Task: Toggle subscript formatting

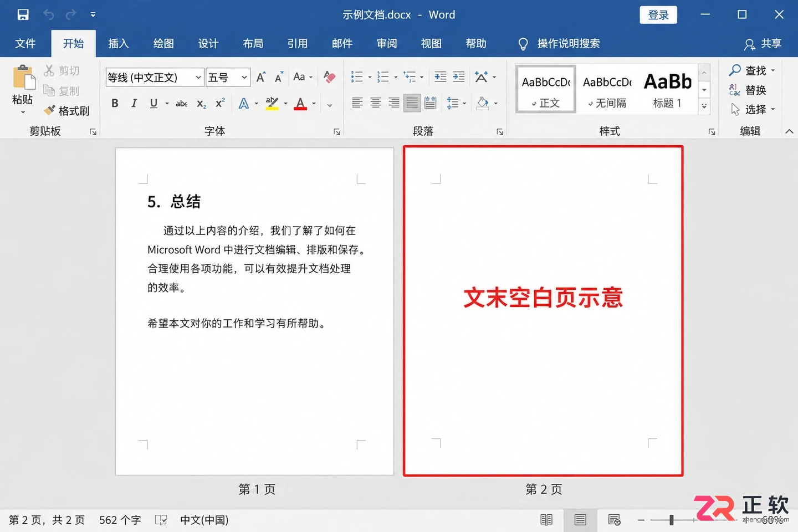Action: [201, 104]
